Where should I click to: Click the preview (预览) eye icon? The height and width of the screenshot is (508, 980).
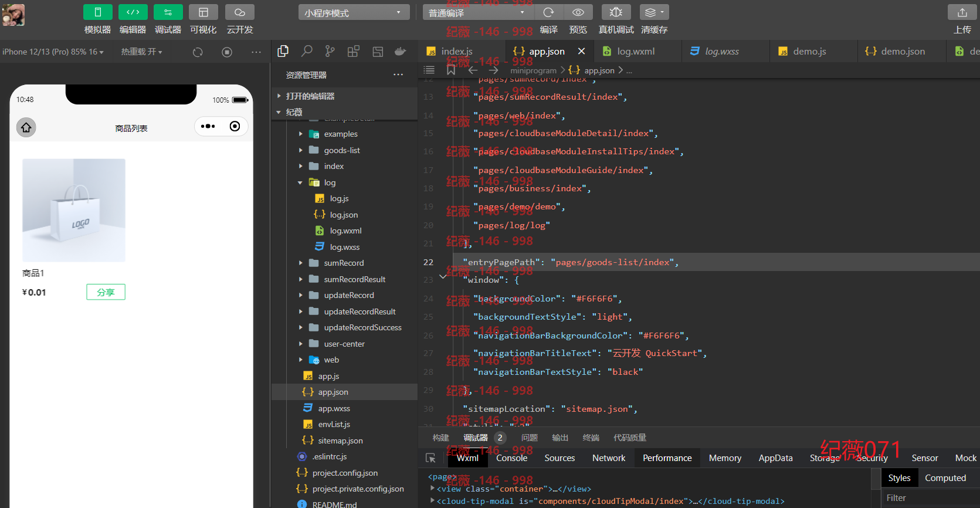578,12
